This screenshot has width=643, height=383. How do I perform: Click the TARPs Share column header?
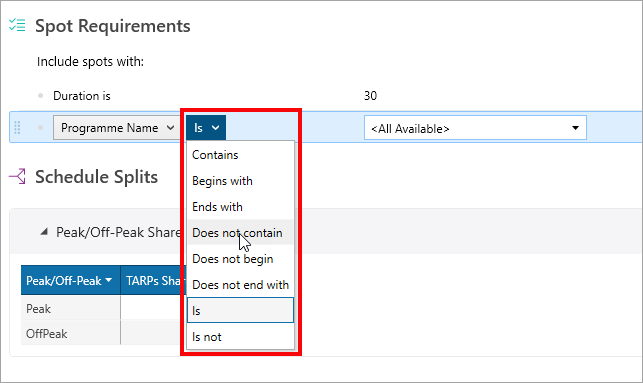pos(153,280)
